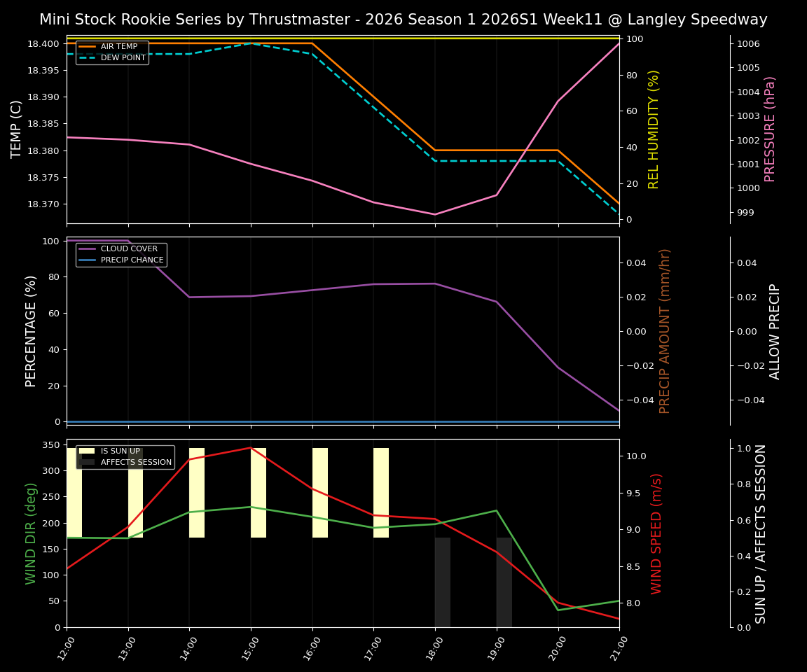Click the REL HUMIDITY (%) axis label
This screenshot has height=672, width=807.
(655, 129)
